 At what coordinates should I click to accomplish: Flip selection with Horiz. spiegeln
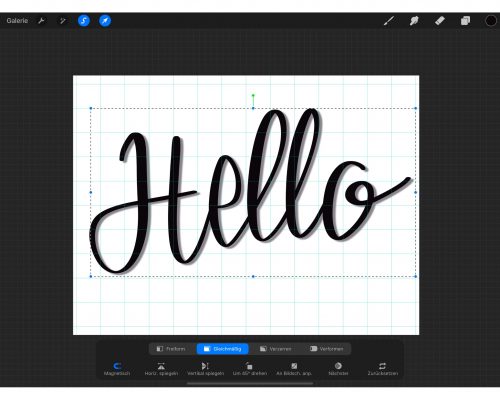pos(161,369)
